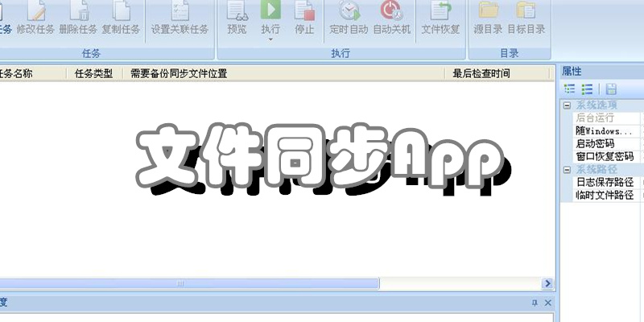Select the 日志保存路径 property row
Image resolution: width=644 pixels, height=322 pixels.
[x=609, y=182]
